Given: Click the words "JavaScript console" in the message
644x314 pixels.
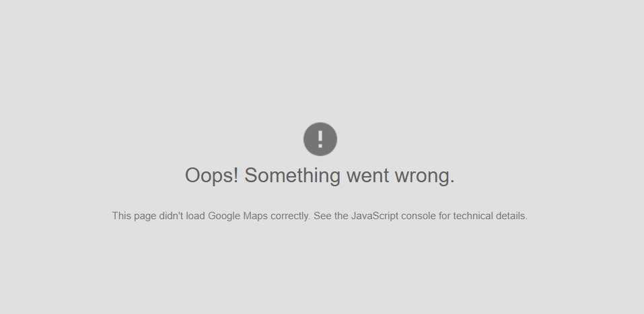Looking at the screenshot, I should click(x=393, y=216).
